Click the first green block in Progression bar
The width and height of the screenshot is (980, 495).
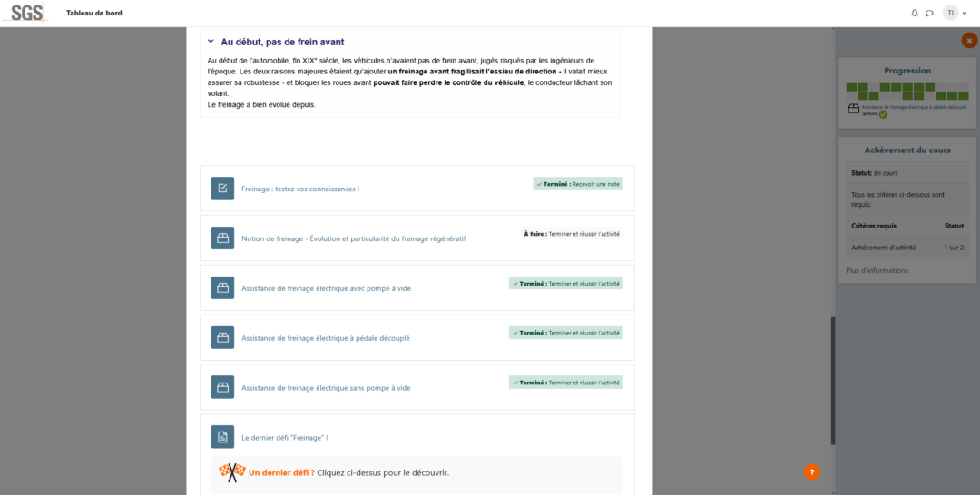coord(851,87)
